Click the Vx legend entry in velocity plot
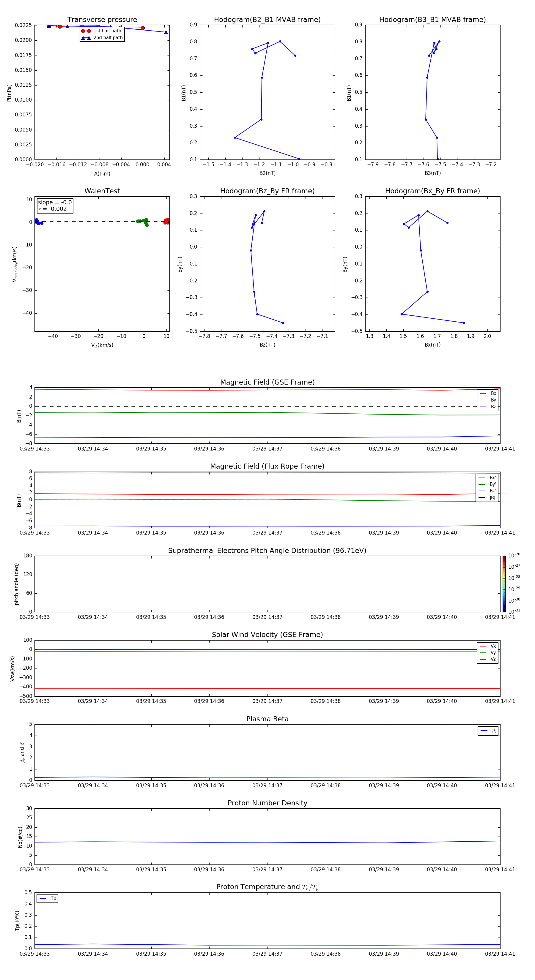This screenshot has height=980, width=535. [488, 646]
